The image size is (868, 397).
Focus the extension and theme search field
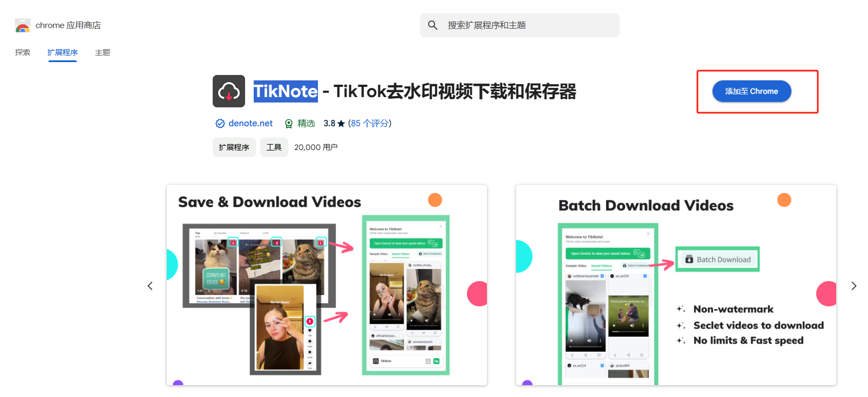click(x=519, y=25)
